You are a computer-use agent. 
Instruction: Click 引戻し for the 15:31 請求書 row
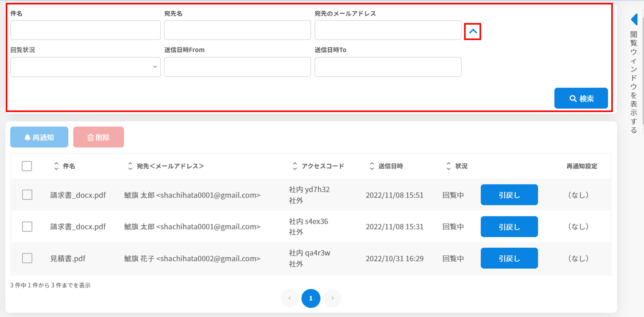coord(509,227)
